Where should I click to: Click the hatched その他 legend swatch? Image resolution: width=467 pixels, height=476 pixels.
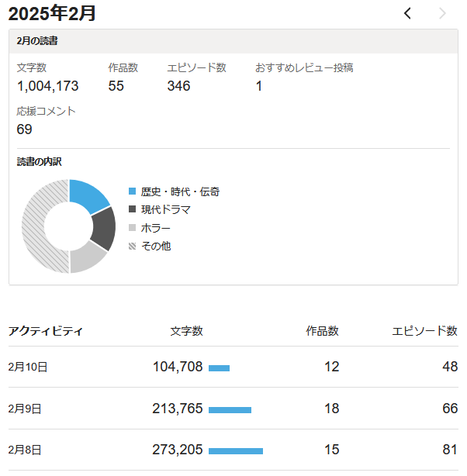(132, 246)
